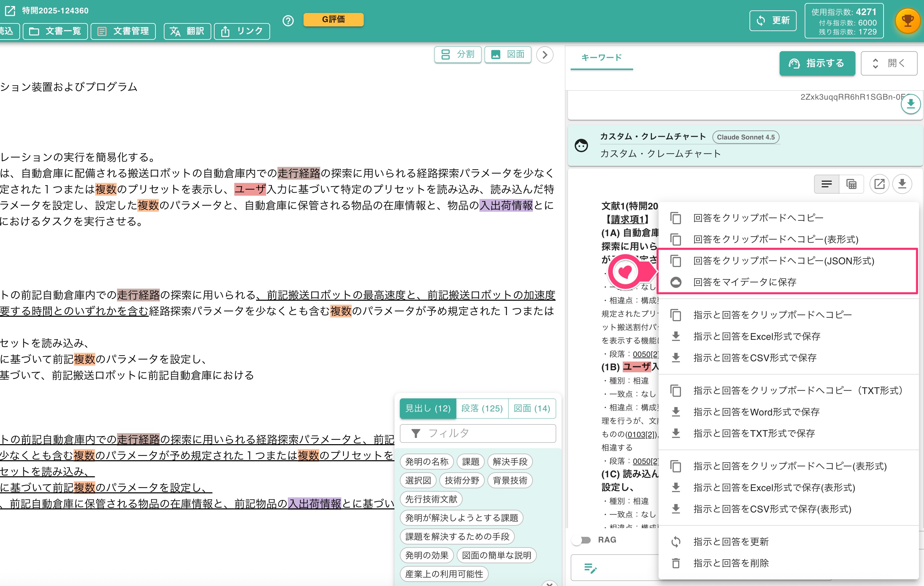The width and height of the screenshot is (924, 586).
Task: Choose 回答をクリップボードへコピー(JSON形式)
Action: [x=788, y=261]
